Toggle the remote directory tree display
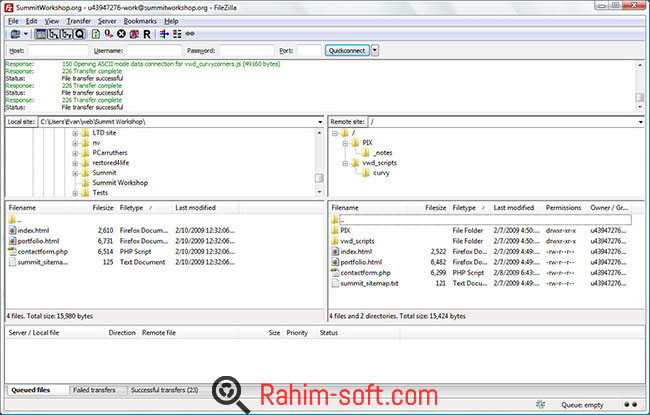This screenshot has width=650, height=415. pyautogui.click(x=66, y=34)
